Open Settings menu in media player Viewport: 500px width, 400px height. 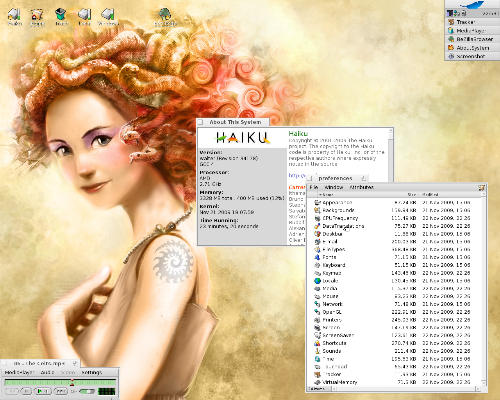[92, 372]
